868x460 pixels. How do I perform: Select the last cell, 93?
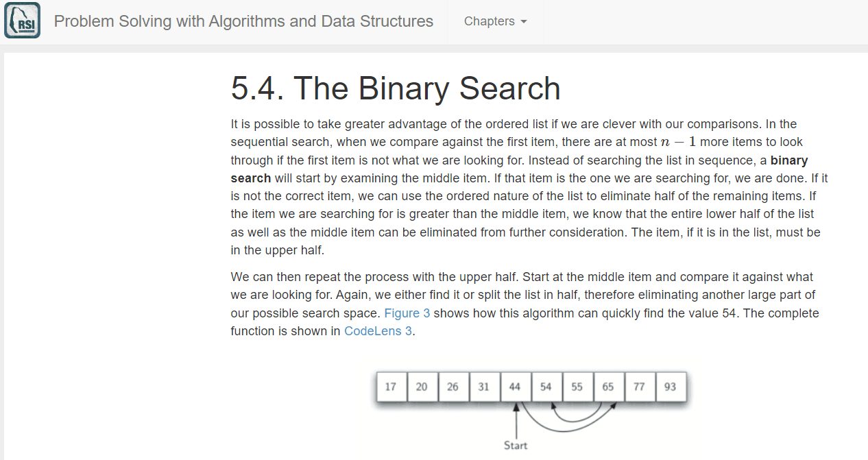(x=671, y=387)
